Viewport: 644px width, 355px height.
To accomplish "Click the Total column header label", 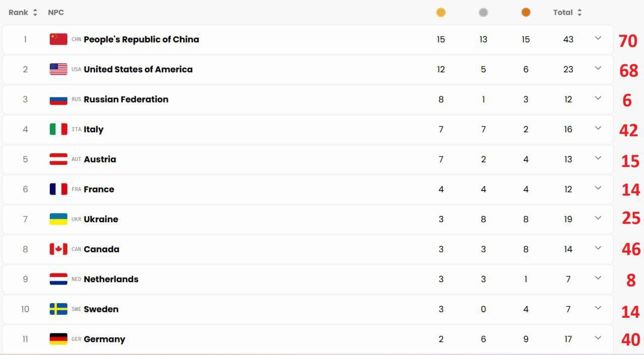I will point(563,13).
